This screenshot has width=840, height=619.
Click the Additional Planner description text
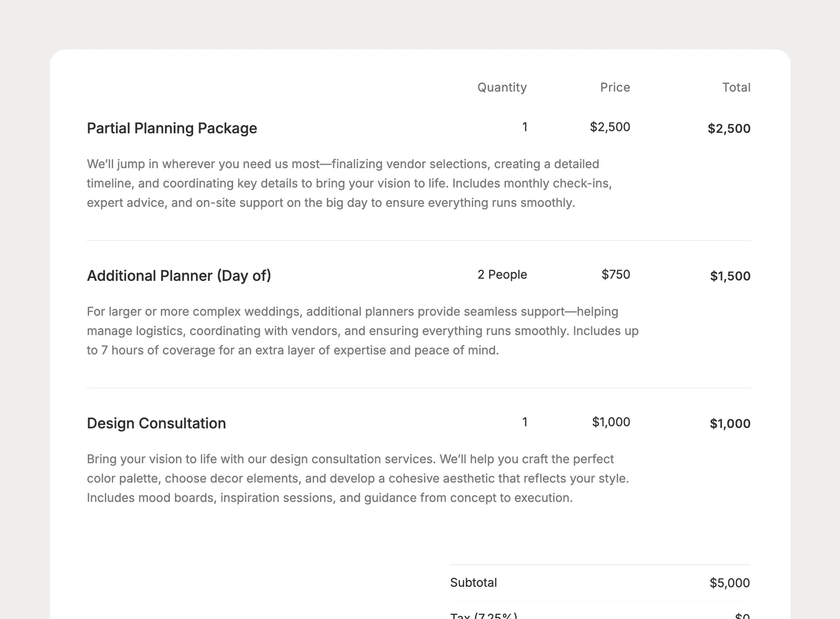tap(363, 331)
